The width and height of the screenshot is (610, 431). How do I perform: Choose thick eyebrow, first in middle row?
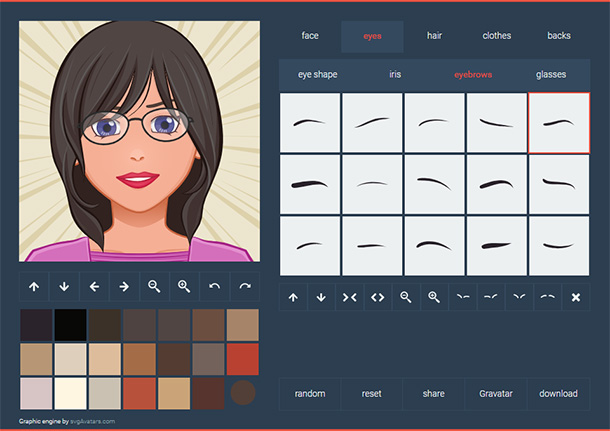(x=310, y=184)
